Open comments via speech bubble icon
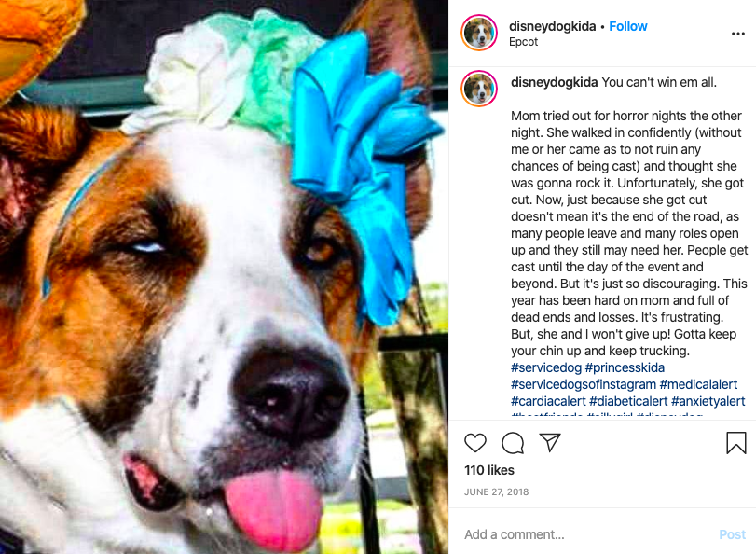 coord(513,442)
